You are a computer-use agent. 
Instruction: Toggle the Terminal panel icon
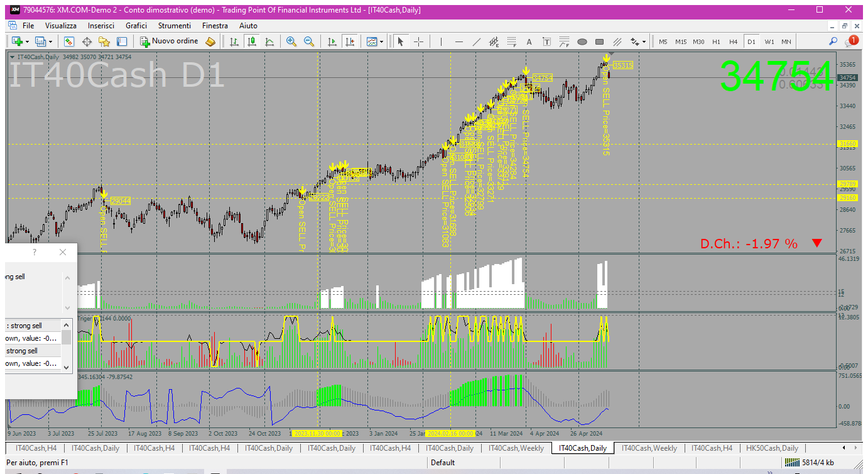click(x=122, y=41)
